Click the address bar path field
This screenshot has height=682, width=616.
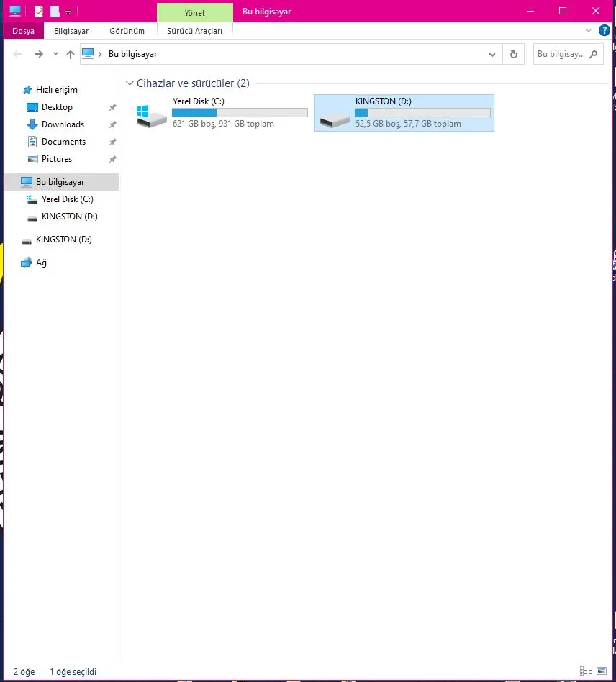[291, 54]
